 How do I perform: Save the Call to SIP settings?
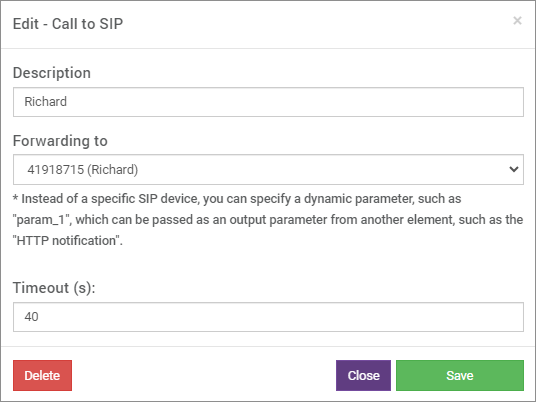click(x=460, y=375)
